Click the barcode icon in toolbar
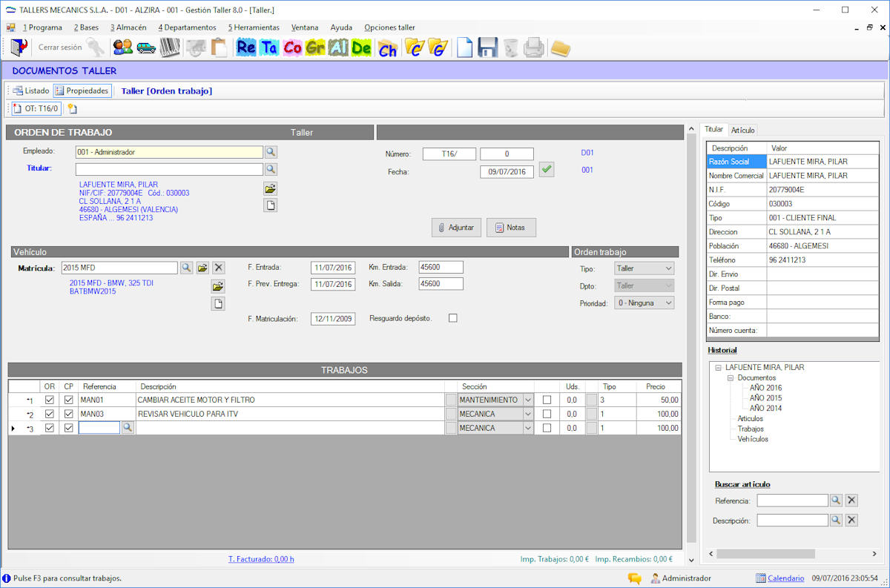 [170, 47]
